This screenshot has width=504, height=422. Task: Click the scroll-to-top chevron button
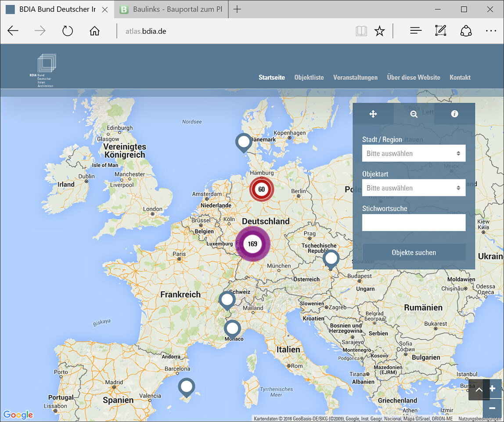point(479,390)
